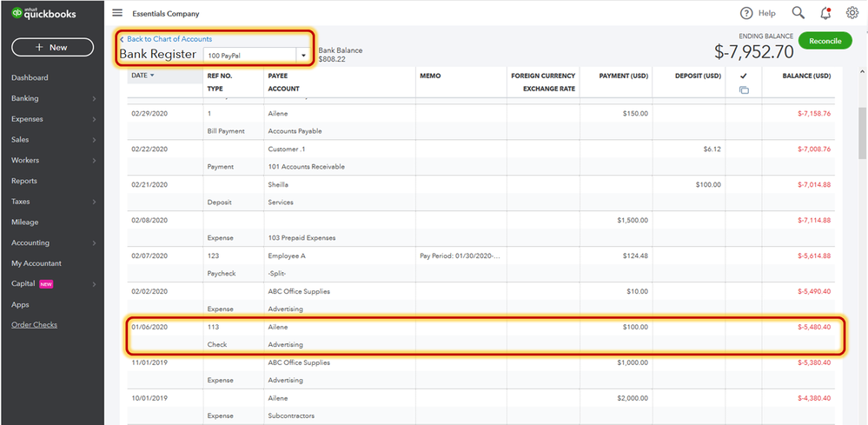
Task: Click the 103 Prepaid Expenses account cell
Action: 301,238
